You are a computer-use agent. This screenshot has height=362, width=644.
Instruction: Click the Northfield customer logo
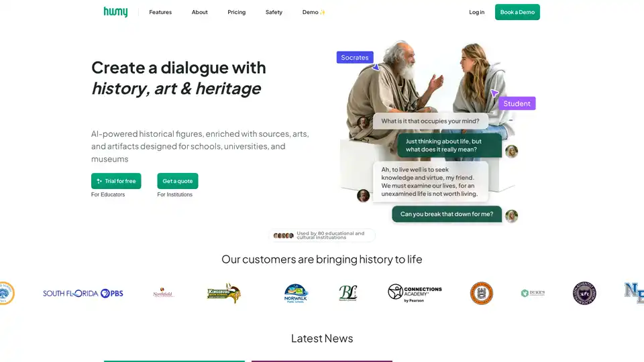[x=163, y=293]
